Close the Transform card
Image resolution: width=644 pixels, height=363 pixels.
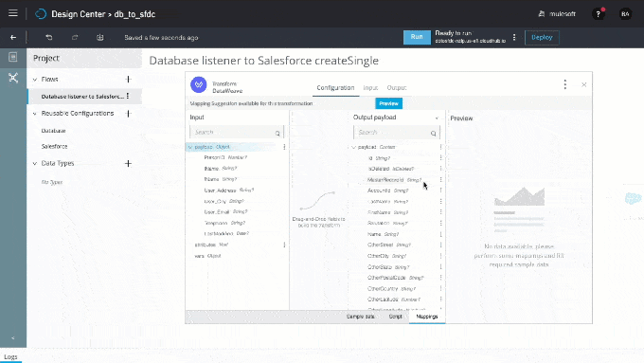583,84
